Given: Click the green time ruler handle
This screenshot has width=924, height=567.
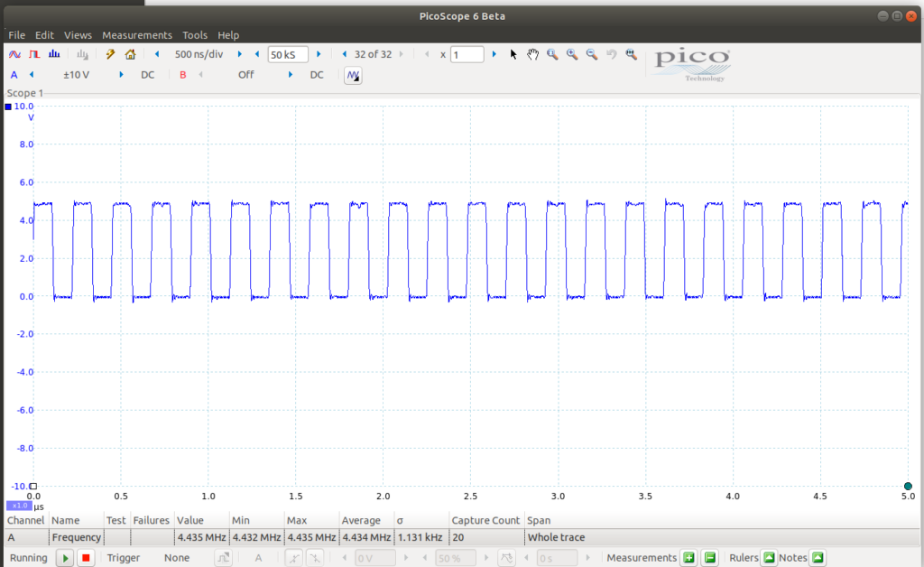Looking at the screenshot, I should pyautogui.click(x=908, y=487).
